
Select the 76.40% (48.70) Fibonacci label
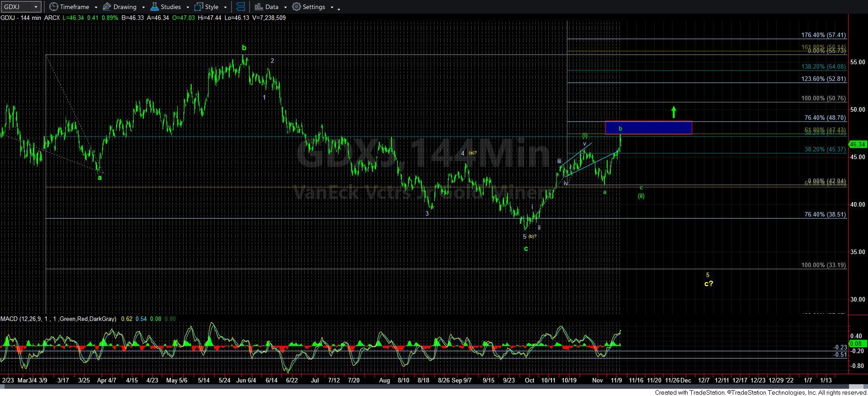coord(825,118)
